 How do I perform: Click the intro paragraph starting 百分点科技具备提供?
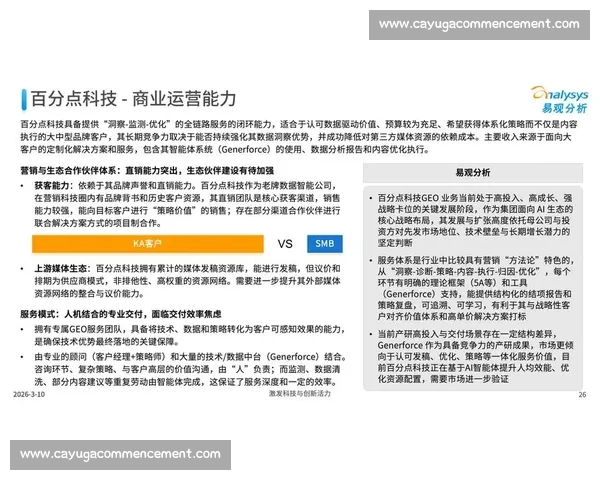pos(298,137)
